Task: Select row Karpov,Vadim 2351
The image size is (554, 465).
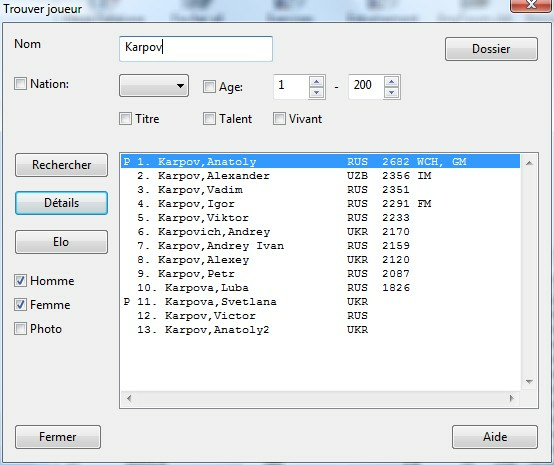Action: click(320, 190)
